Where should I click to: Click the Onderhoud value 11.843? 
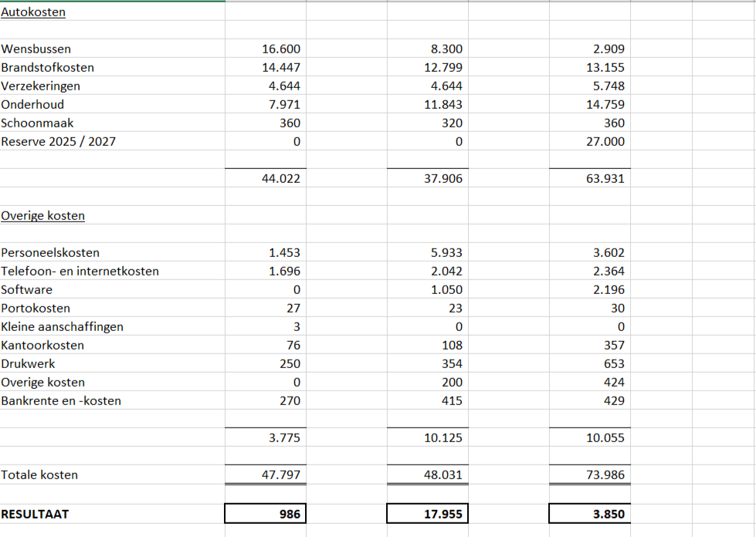click(x=444, y=105)
